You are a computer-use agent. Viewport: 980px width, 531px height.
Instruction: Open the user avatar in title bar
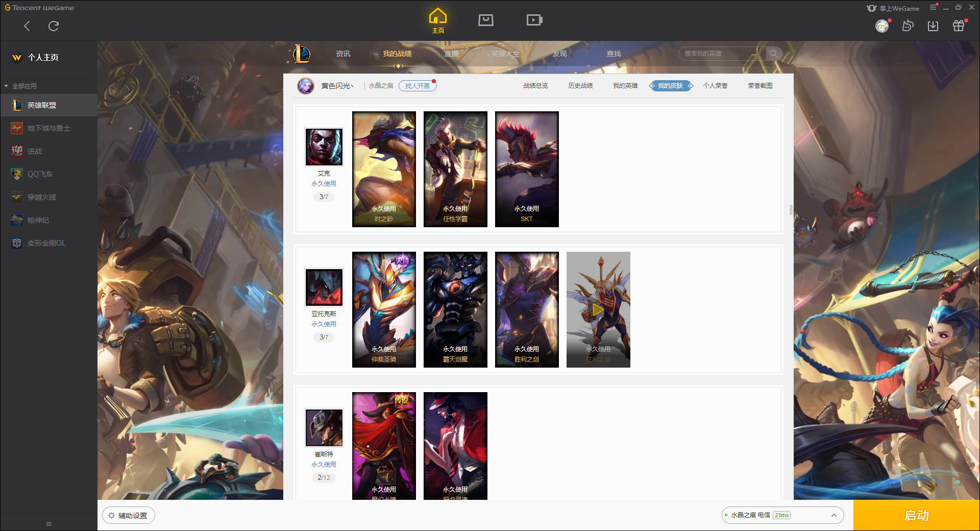(882, 26)
